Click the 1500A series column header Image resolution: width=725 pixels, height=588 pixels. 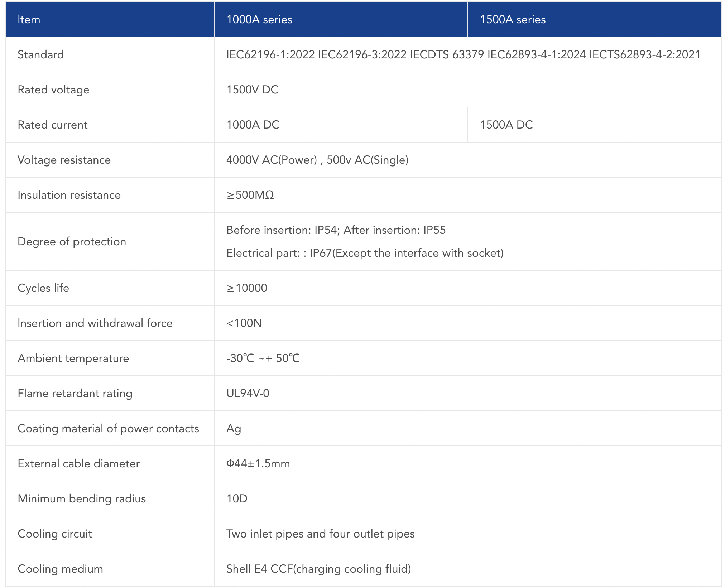[513, 20]
